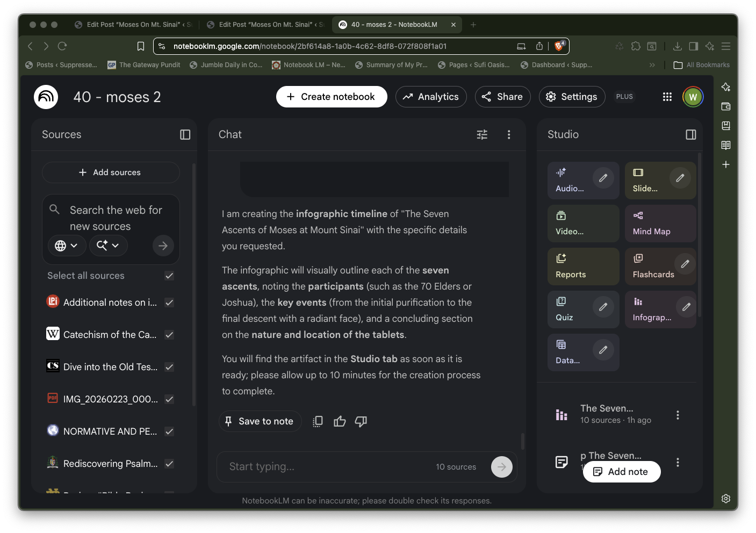Open the web source type dropdown
The height and width of the screenshot is (533, 756).
(x=67, y=246)
